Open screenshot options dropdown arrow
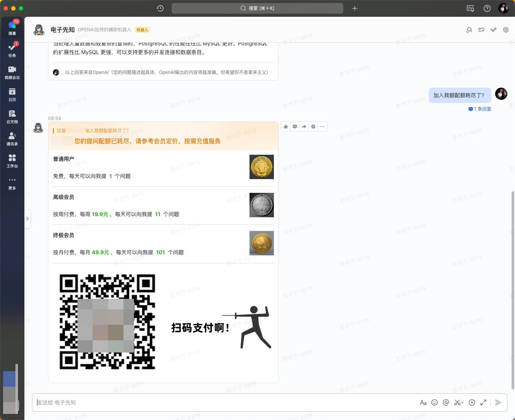Screen dimensions: 515x420 pos(462,402)
